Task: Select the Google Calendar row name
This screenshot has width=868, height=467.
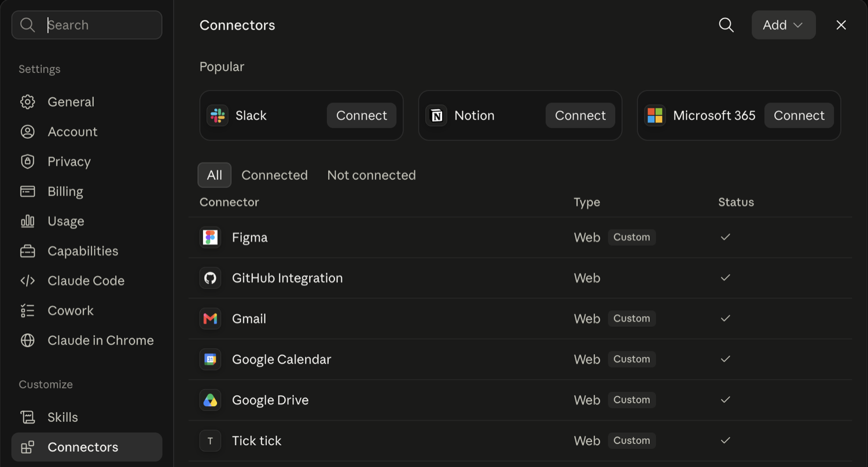Action: (281, 359)
